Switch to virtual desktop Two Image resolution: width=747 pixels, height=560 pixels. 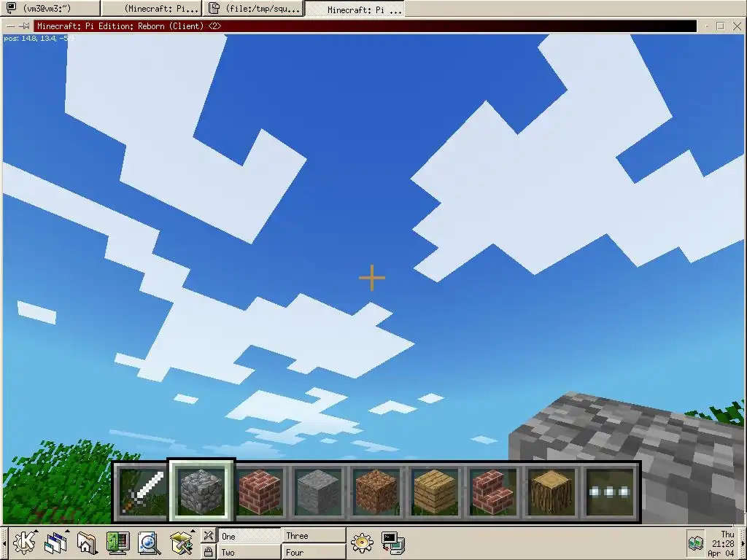pyautogui.click(x=249, y=552)
